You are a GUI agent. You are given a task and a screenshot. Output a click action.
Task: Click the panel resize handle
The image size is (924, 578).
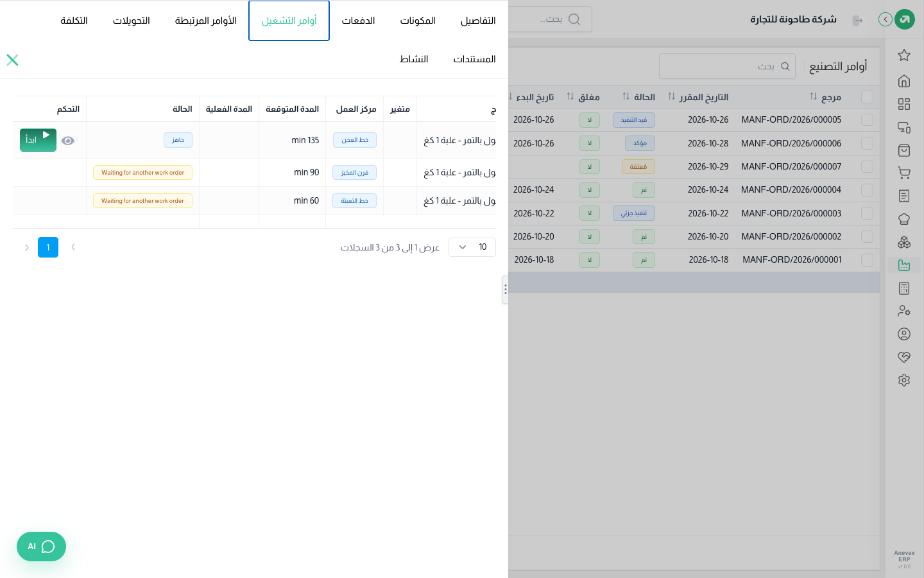(506, 290)
